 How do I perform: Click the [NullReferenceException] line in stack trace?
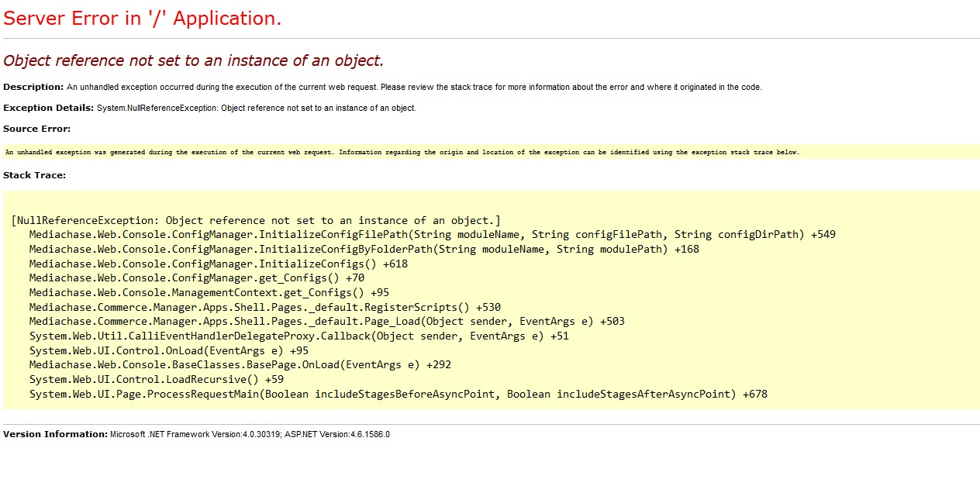(x=256, y=220)
